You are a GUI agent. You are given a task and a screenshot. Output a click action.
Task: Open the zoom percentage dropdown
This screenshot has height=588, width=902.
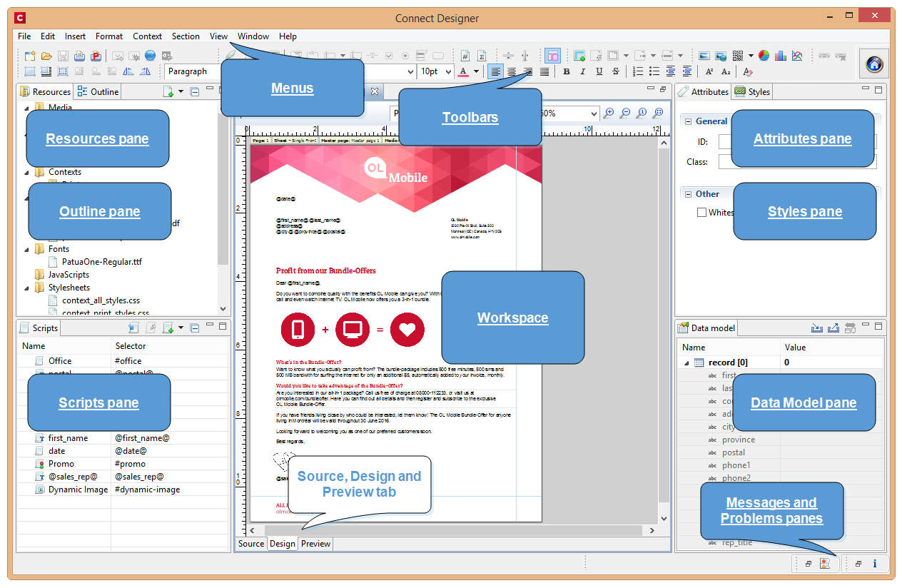(594, 113)
